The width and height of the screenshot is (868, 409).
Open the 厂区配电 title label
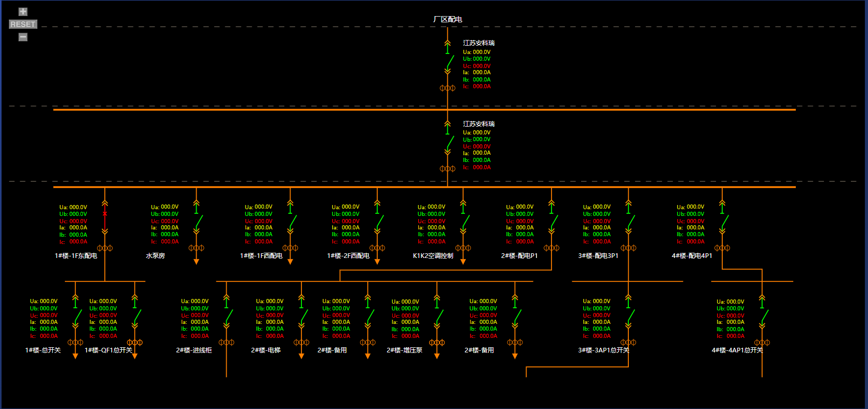tap(448, 19)
